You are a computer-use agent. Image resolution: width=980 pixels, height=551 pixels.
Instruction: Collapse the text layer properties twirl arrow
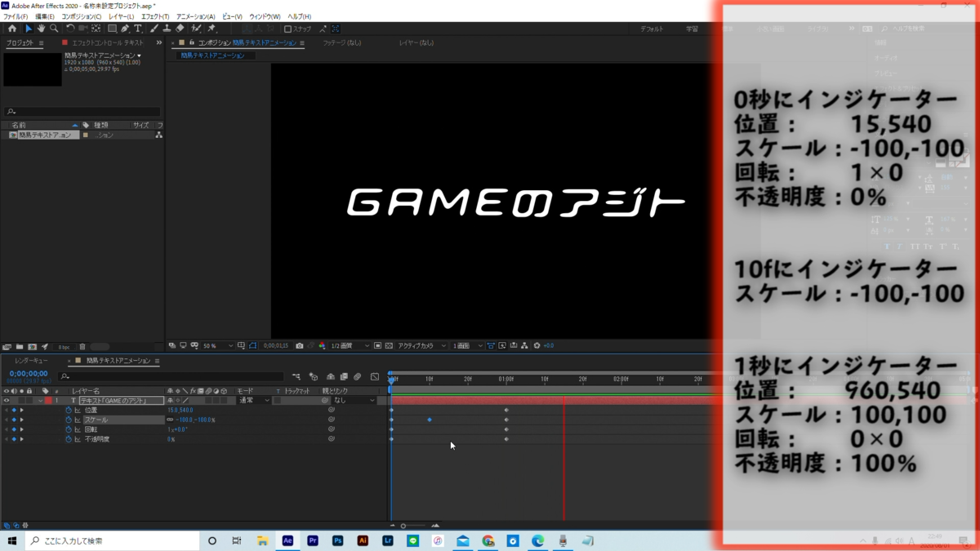[41, 401]
